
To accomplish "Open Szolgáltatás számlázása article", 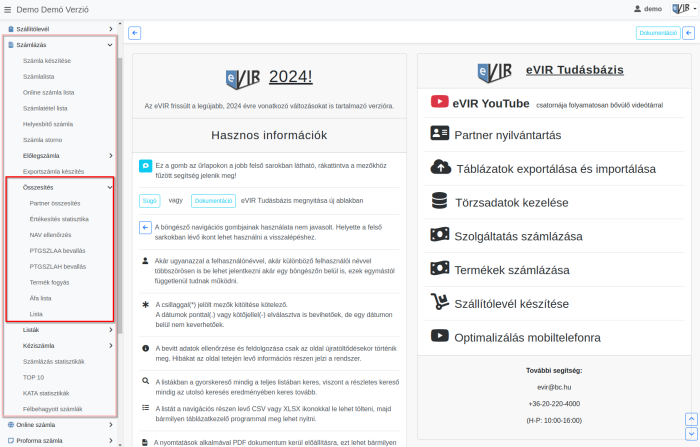I will click(518, 236).
